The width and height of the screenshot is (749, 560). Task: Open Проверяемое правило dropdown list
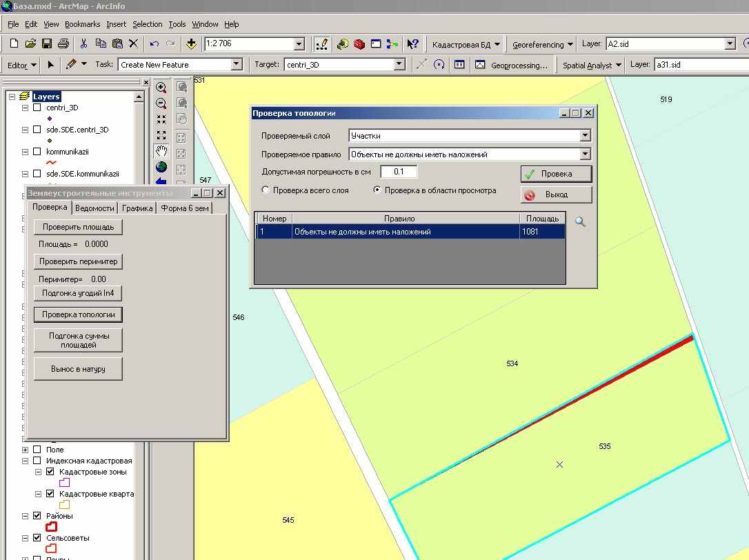point(585,154)
